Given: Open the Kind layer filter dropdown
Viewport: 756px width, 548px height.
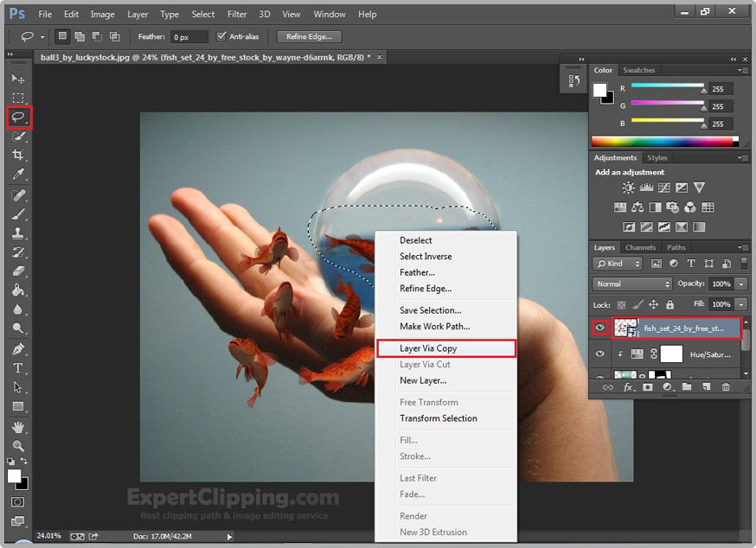Looking at the screenshot, I should 618,264.
